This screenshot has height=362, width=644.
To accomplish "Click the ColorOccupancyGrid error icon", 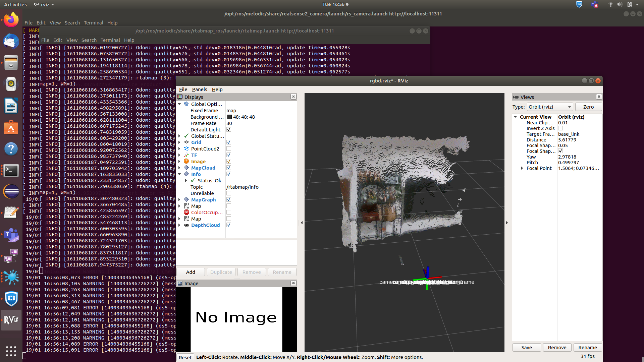I will tap(186, 213).
